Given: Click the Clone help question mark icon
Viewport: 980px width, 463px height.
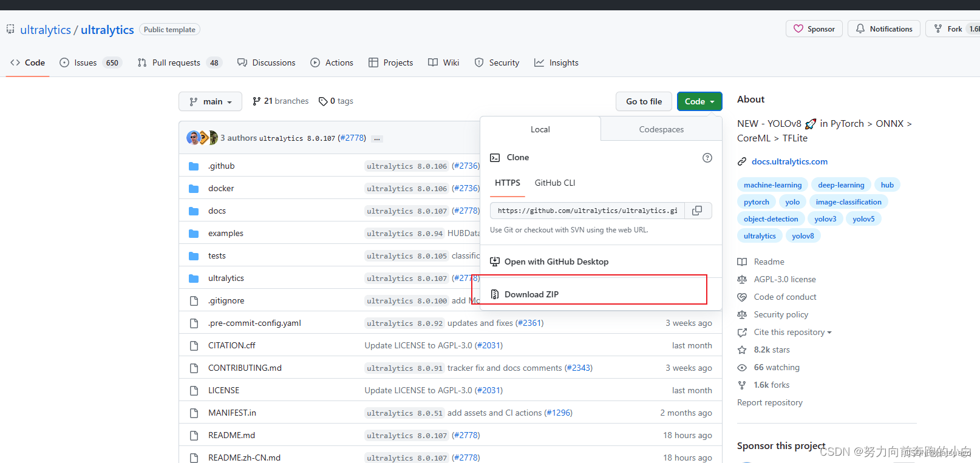Looking at the screenshot, I should point(707,158).
